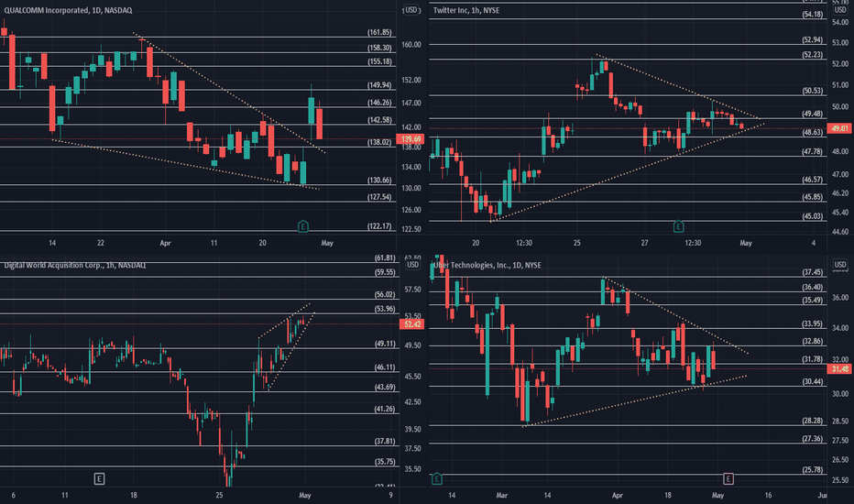Viewport: 854px width, 504px height.
Task: Select the (43.69) level label
Action: (x=385, y=388)
